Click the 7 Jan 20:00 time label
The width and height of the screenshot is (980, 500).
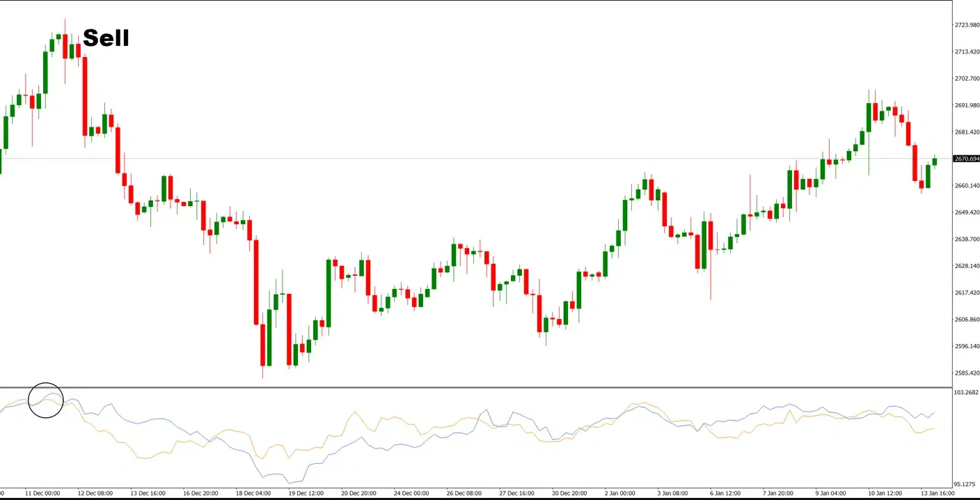777,493
